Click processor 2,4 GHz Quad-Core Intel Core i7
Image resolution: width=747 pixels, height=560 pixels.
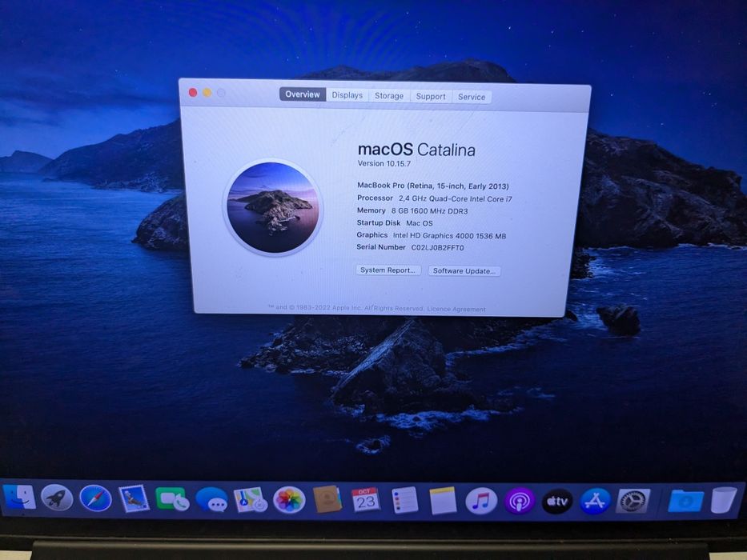tap(456, 199)
